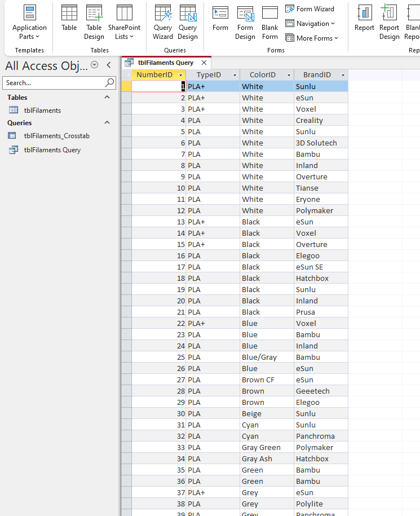Screen dimensions: 420x516
Task: Create a new Table from the ribbon
Action: pos(69,19)
